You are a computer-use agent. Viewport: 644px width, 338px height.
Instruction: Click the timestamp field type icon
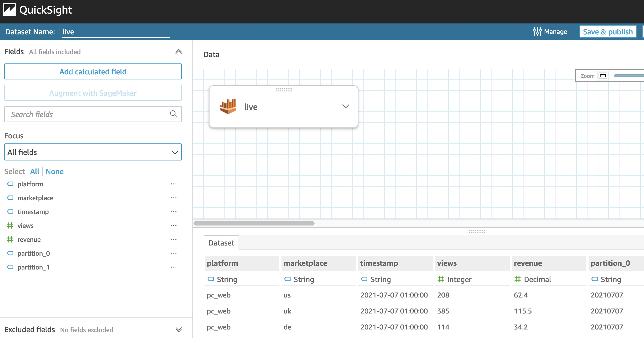10,212
